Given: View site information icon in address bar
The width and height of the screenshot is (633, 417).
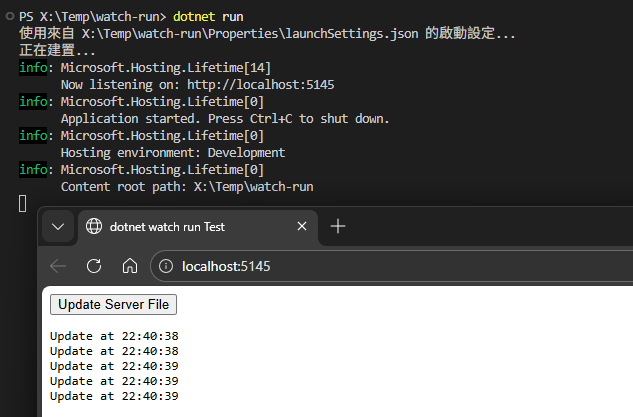Looking at the screenshot, I should (x=166, y=266).
